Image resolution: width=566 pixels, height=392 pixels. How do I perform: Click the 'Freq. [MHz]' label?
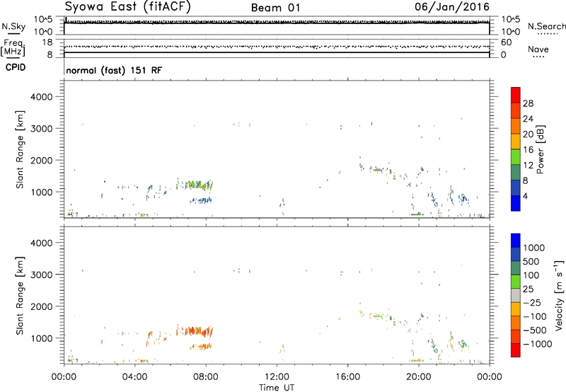click(13, 47)
